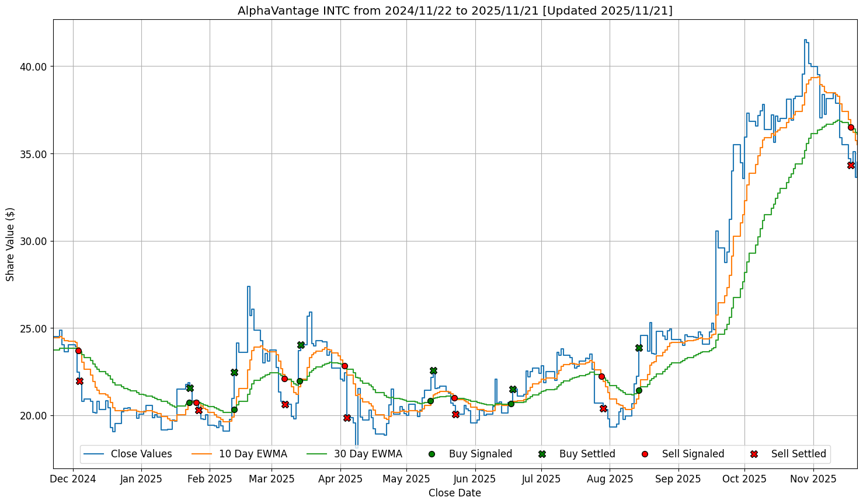
Task: Select the Sell Signaled marker in November 2025
Action: [851, 127]
